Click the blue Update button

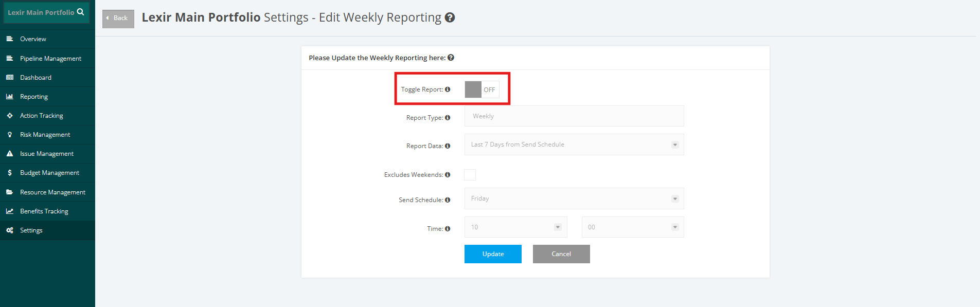pyautogui.click(x=493, y=254)
